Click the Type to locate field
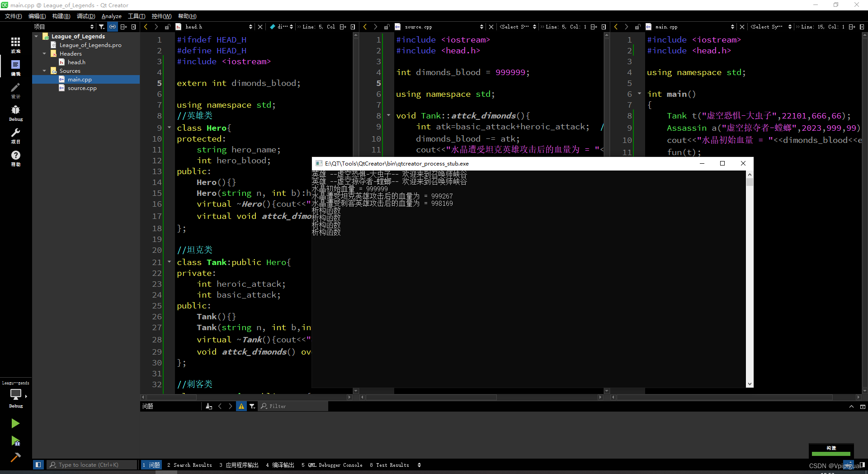 [x=92, y=465]
